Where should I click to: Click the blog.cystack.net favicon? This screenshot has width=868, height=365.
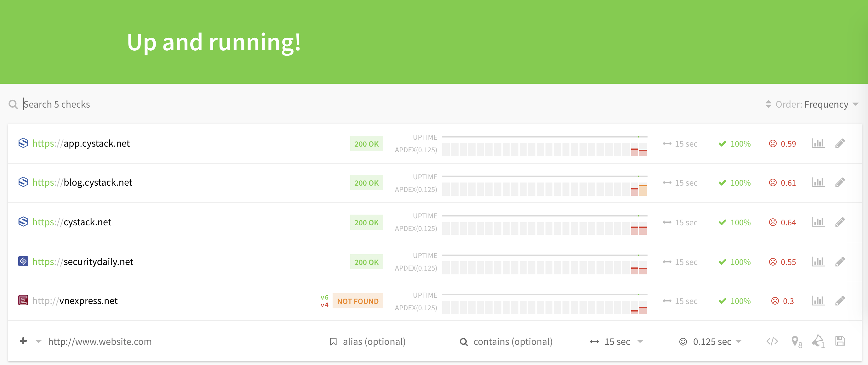(x=23, y=182)
